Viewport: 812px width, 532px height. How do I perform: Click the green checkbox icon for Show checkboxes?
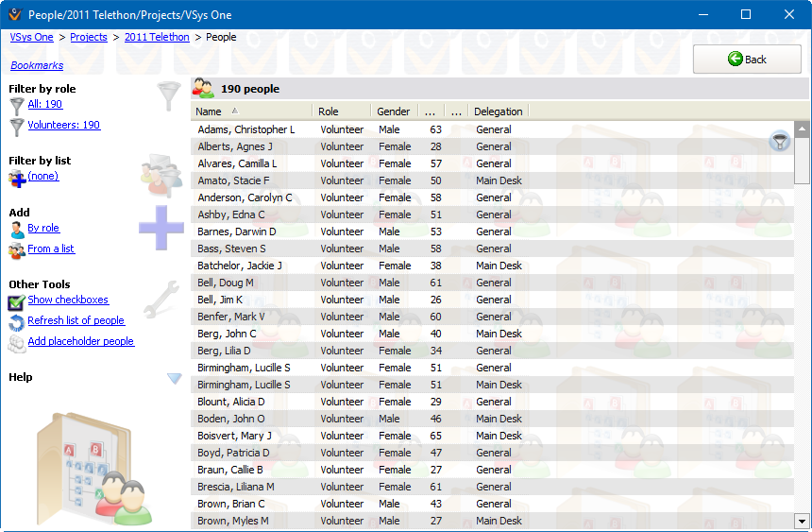[x=17, y=301]
